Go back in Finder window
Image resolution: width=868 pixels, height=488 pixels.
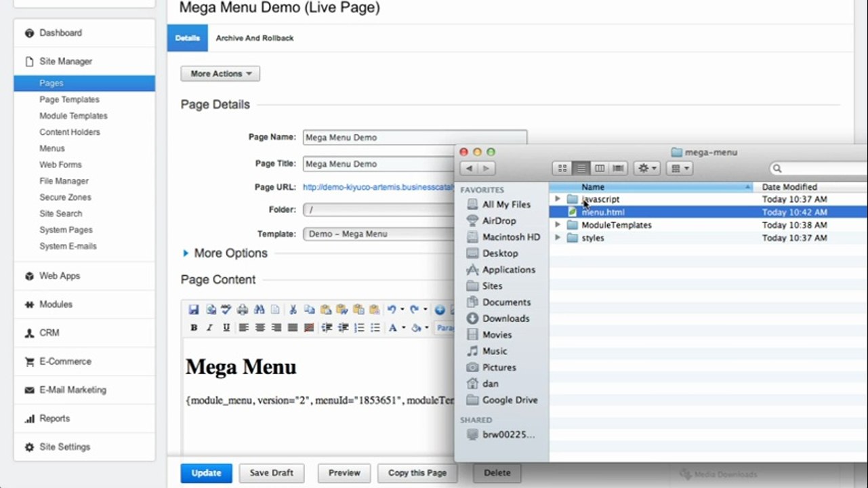pyautogui.click(x=469, y=168)
